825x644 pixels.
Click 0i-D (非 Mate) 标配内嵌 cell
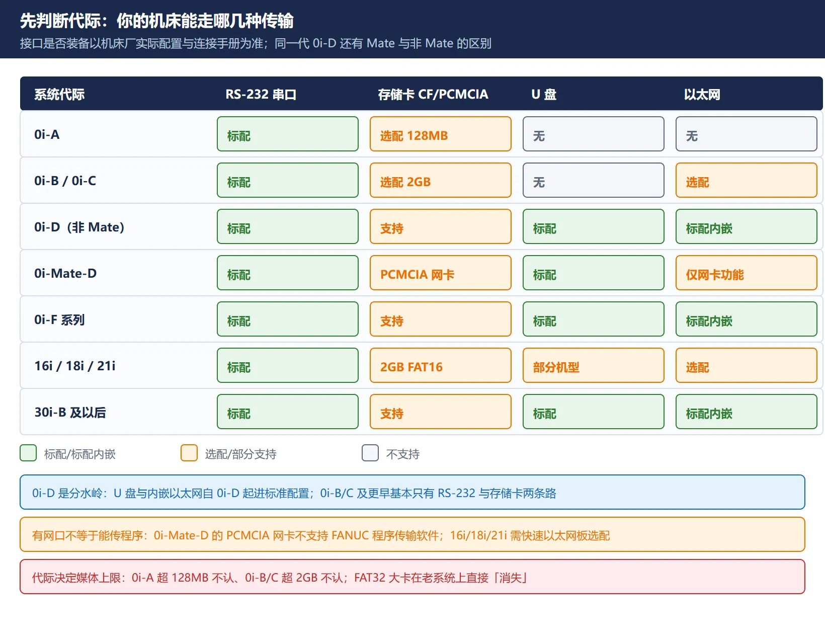(747, 226)
